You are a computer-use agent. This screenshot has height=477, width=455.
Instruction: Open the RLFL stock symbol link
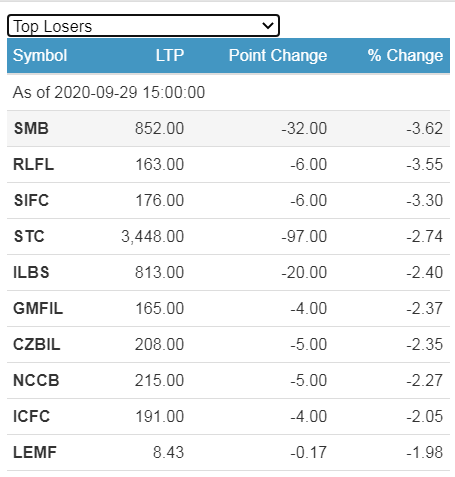pyautogui.click(x=33, y=164)
